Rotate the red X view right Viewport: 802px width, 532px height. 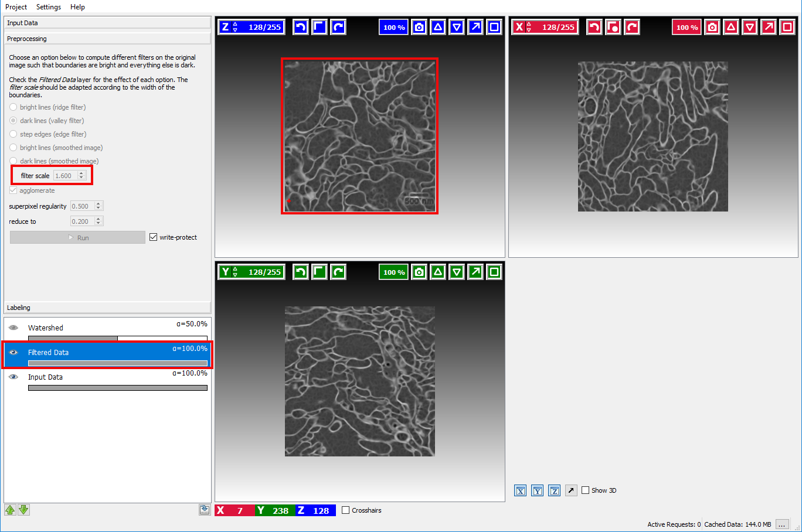[x=632, y=27]
